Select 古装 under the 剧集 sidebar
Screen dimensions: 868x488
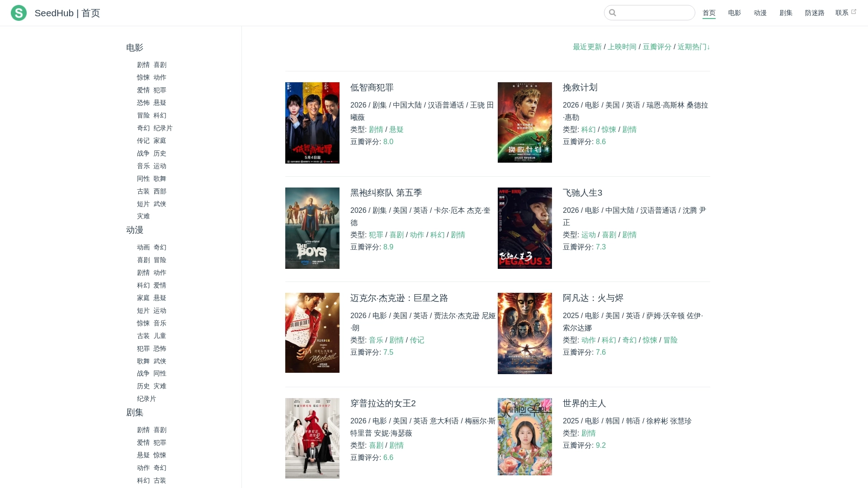pyautogui.click(x=160, y=481)
